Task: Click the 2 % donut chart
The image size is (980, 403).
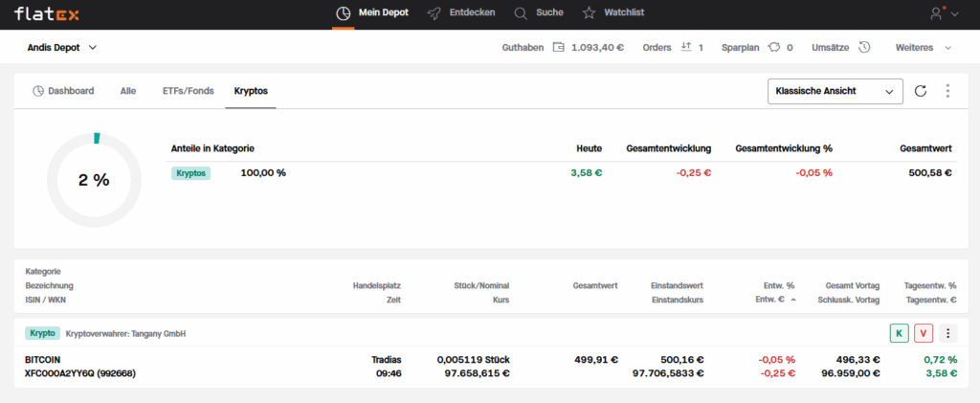Action: [x=94, y=179]
